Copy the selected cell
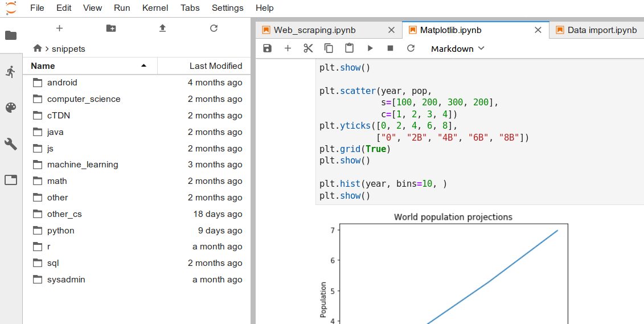The image size is (644, 324). [x=329, y=48]
